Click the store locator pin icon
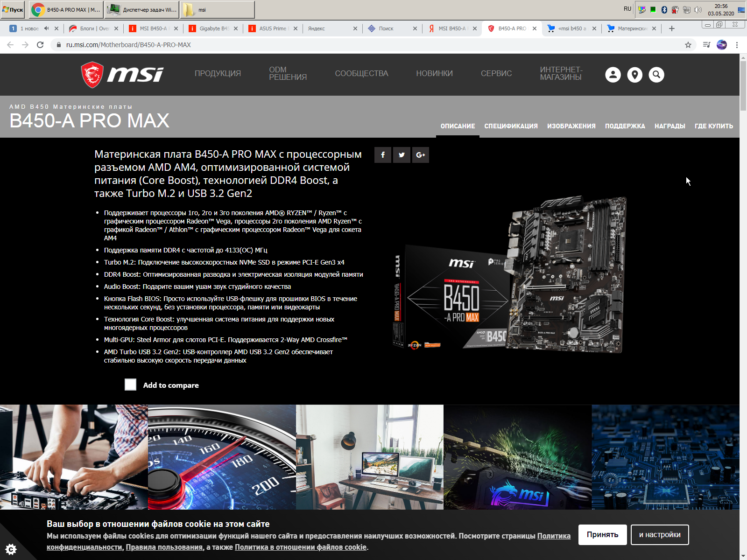 [x=634, y=75]
